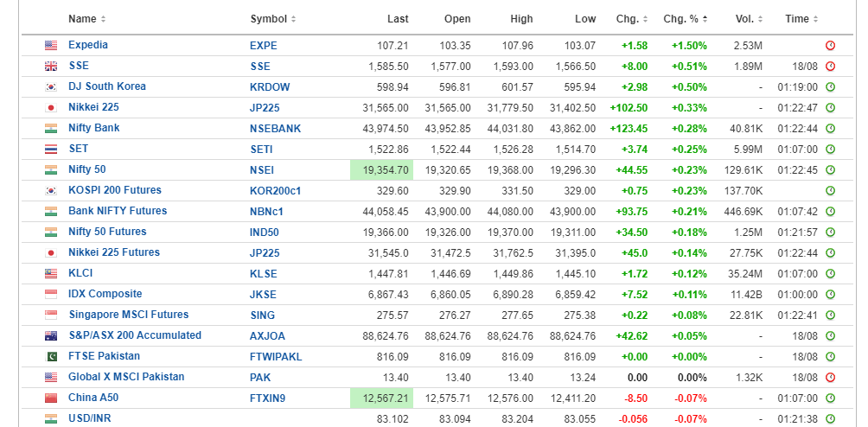Image resolution: width=868 pixels, height=427 pixels.
Task: Click the green clock icon for China A50
Action: pyautogui.click(x=830, y=398)
